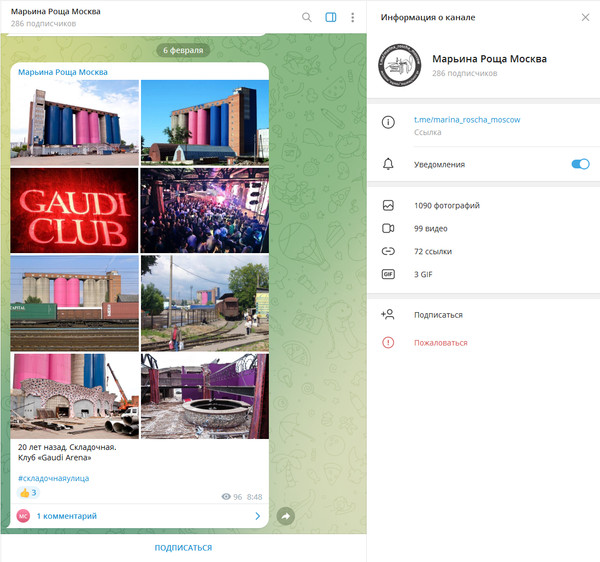
Task: Open the three-dot more options menu
Action: point(352,17)
